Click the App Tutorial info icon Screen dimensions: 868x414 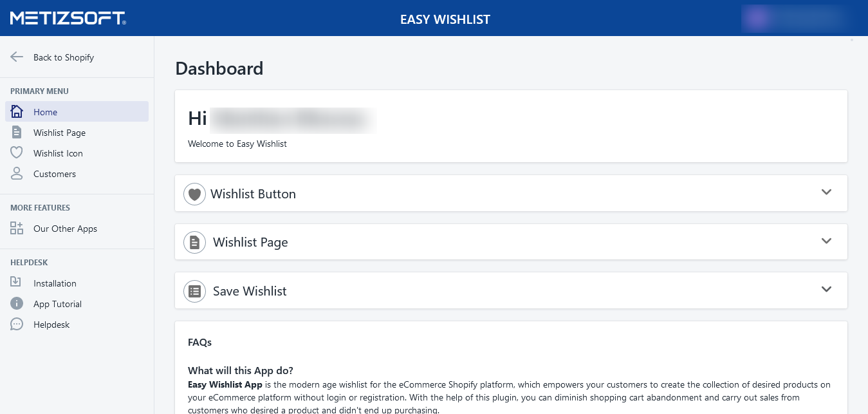pyautogui.click(x=17, y=304)
